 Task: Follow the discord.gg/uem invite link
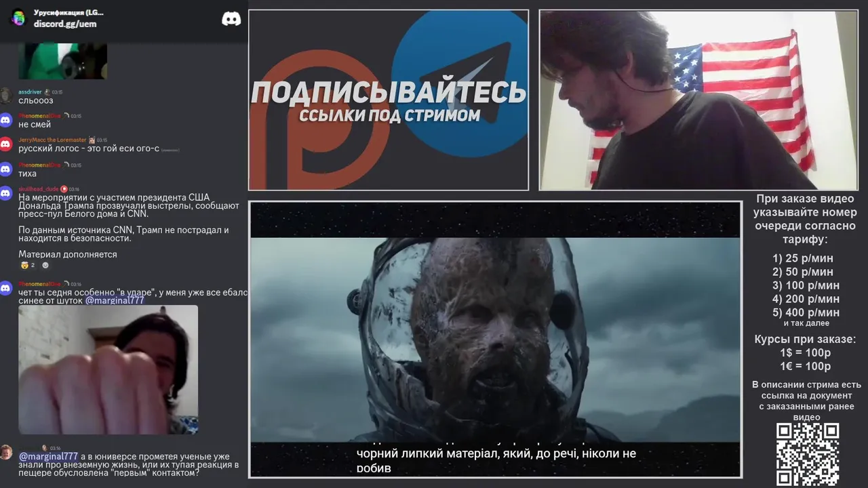(65, 24)
